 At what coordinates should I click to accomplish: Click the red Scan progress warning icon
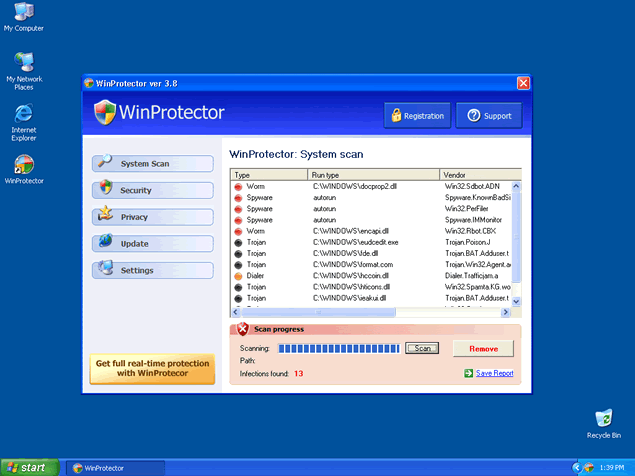pyautogui.click(x=241, y=329)
